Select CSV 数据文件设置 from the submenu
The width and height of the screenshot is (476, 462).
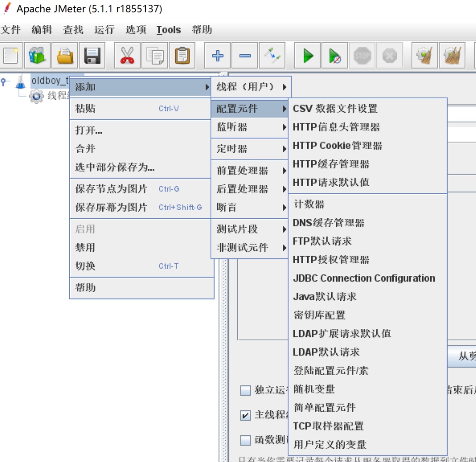335,109
